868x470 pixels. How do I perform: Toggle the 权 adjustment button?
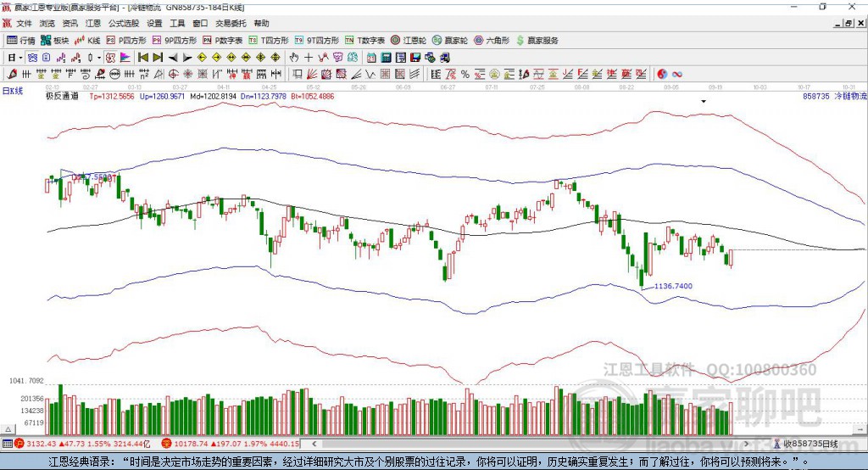pos(111,58)
